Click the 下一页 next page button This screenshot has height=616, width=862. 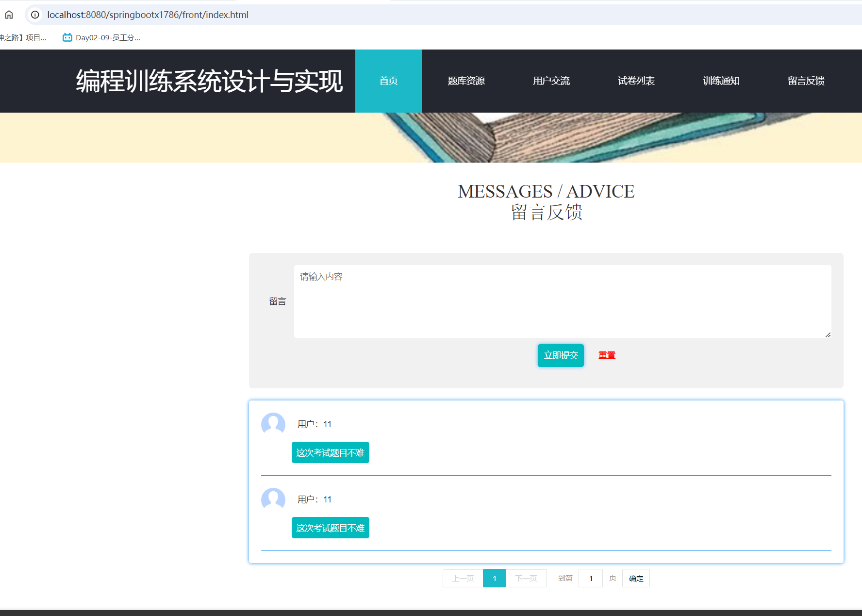pos(526,578)
